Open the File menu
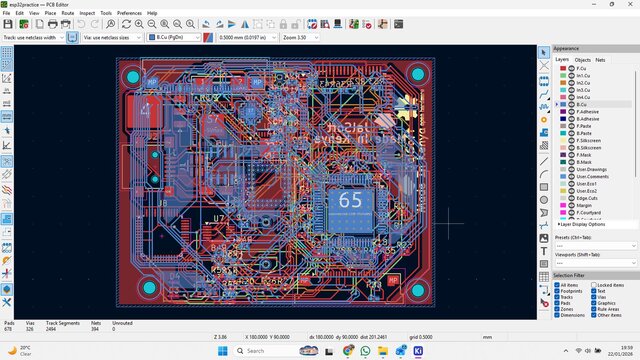 coord(6,13)
